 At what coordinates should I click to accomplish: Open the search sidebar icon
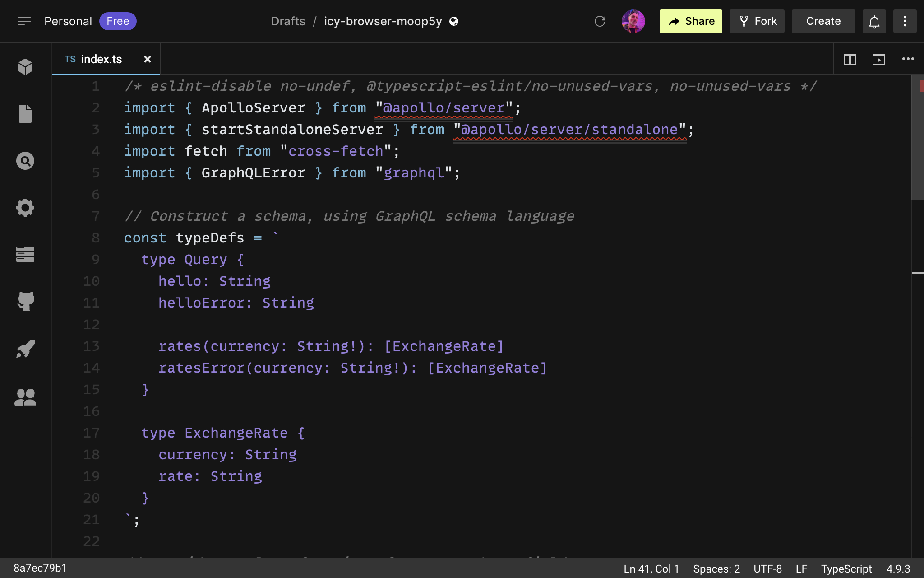(25, 161)
